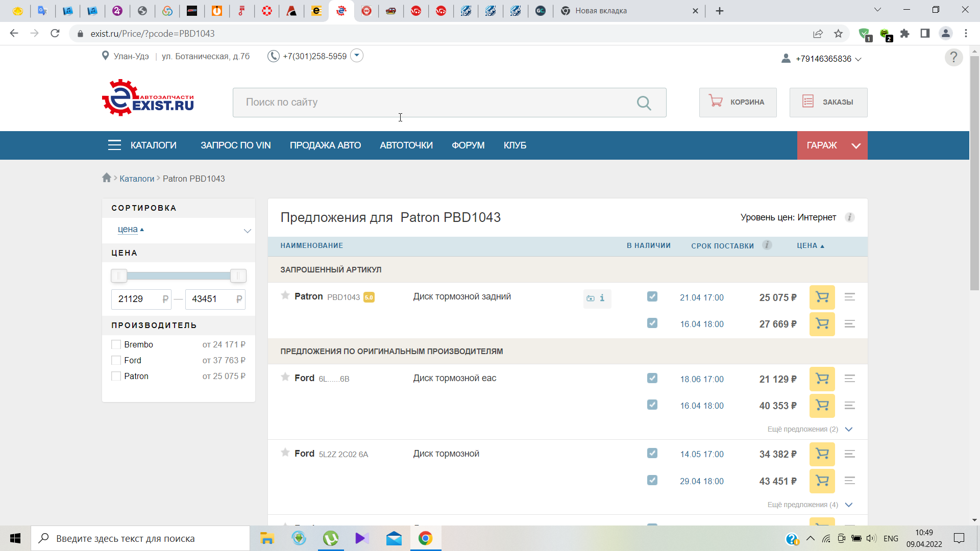The width and height of the screenshot is (980, 551).
Task: Add Ford 40 353 ₽ offer to cart
Action: pyautogui.click(x=822, y=406)
